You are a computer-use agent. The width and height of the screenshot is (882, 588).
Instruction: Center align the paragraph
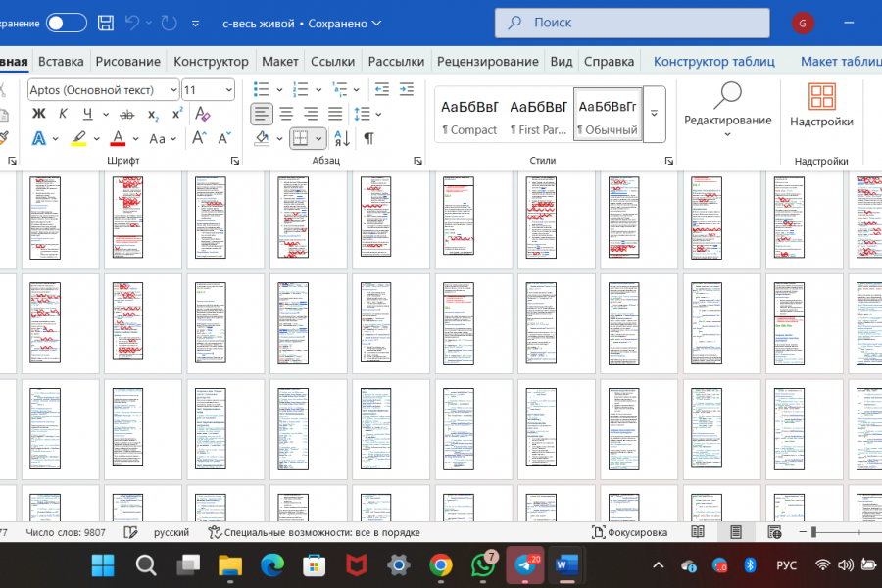[x=286, y=115]
